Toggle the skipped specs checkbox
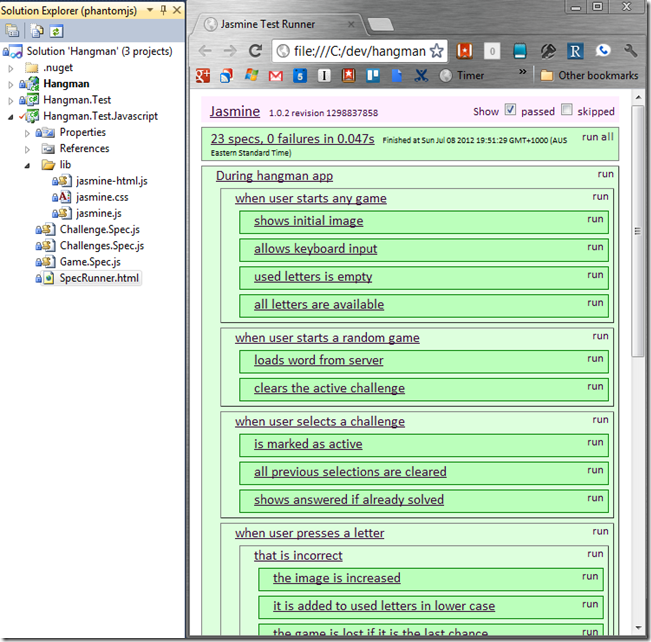The image size is (651, 642). coord(567,110)
